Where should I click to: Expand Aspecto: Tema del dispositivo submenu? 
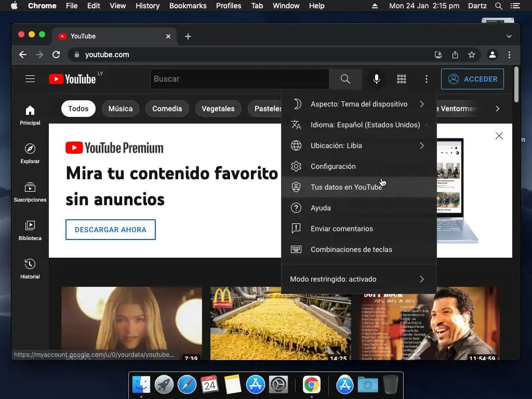(x=359, y=104)
